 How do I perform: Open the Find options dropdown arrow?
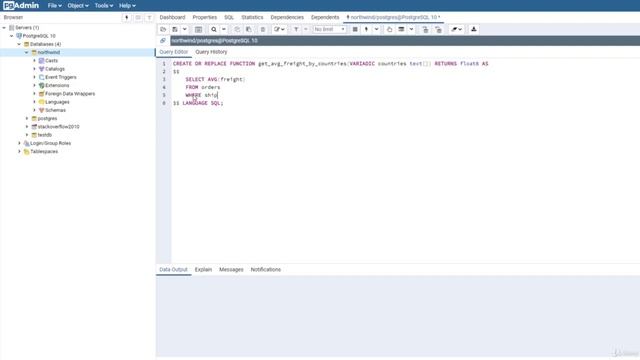tap(224, 29)
